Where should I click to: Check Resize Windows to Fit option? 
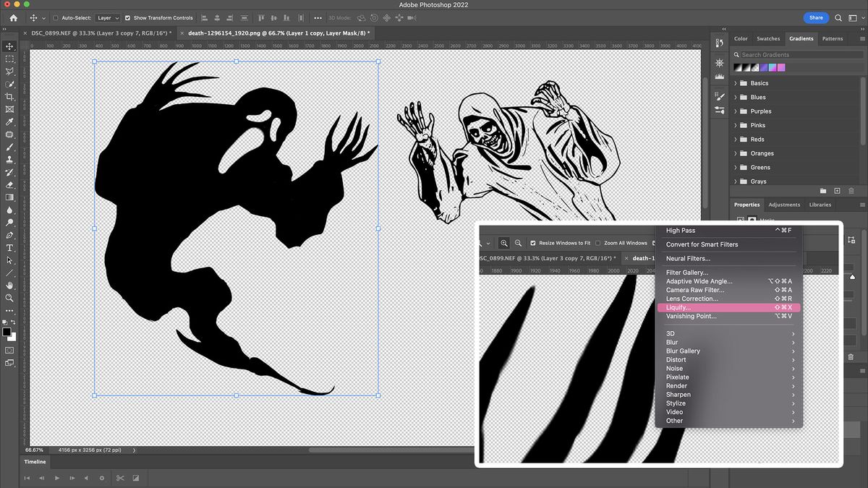pyautogui.click(x=533, y=243)
